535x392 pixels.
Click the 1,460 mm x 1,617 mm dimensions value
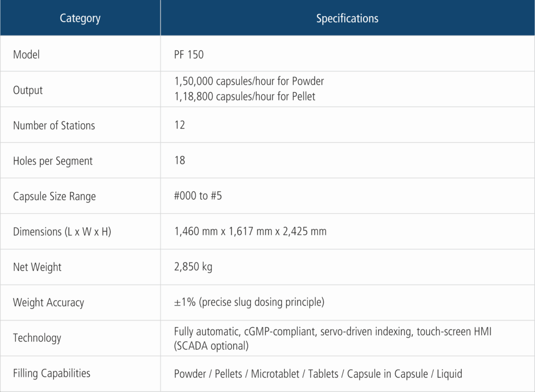tap(250, 231)
